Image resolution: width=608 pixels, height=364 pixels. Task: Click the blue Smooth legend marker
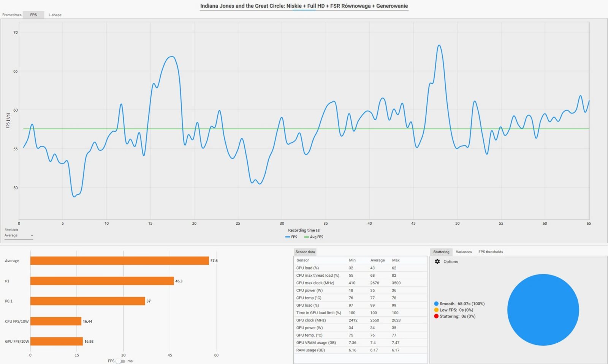[436, 304]
